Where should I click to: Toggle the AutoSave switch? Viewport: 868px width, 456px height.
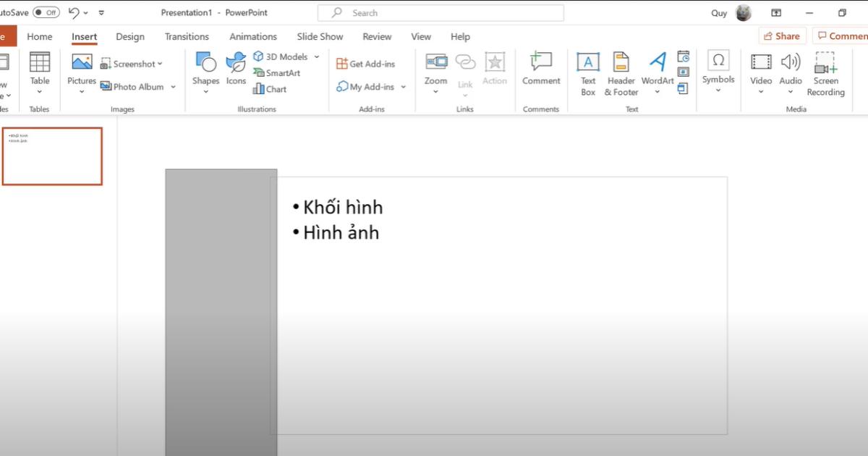(x=46, y=12)
